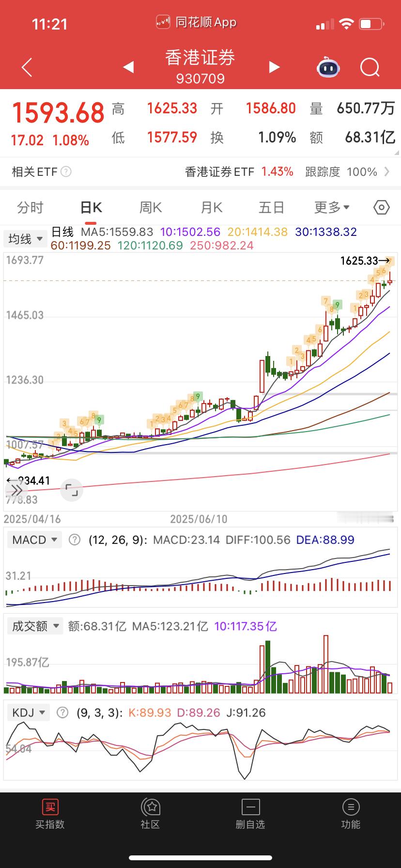
Task: Expand quote details corner triangle
Action: [396, 152]
